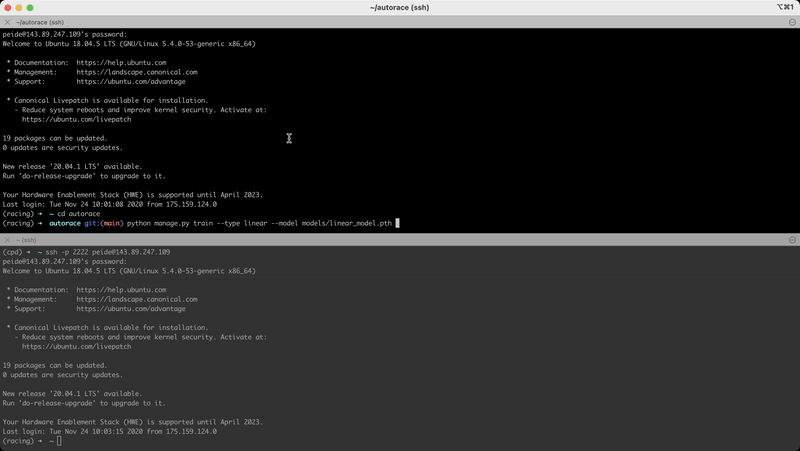
Task: Click the 'git:(main)' branch indicator in prompt
Action: tap(104, 223)
